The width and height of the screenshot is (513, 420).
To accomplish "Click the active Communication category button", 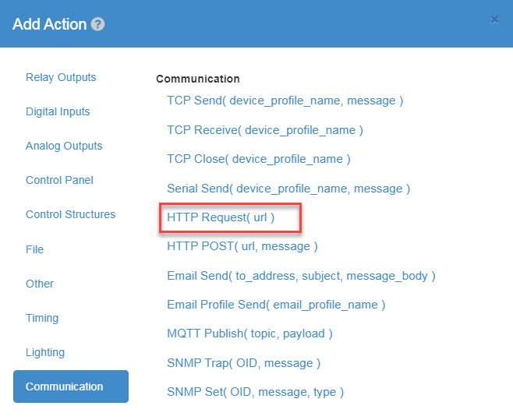I will (71, 386).
